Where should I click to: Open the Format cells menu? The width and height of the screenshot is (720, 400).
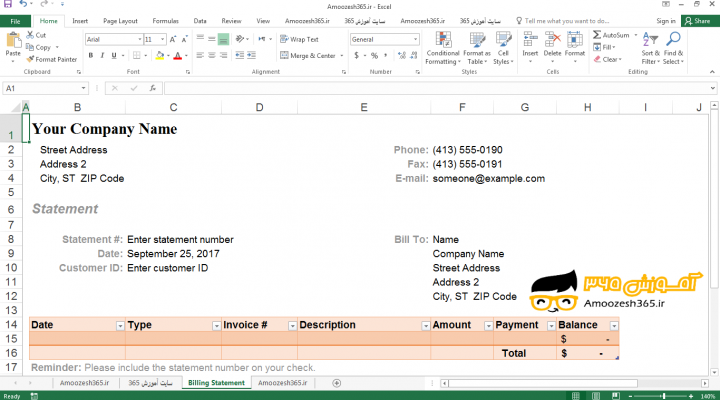pos(574,46)
